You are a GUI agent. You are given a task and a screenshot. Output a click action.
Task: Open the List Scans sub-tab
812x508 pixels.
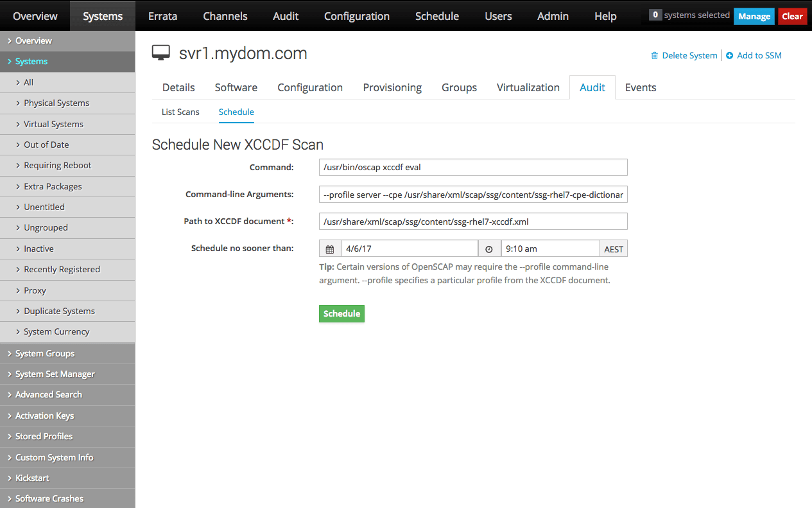(x=180, y=112)
